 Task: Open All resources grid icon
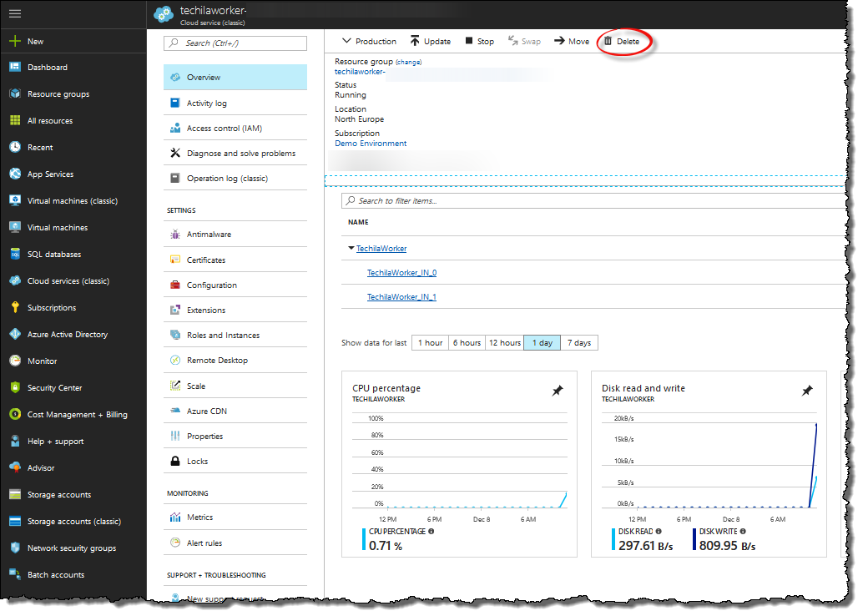(x=15, y=120)
